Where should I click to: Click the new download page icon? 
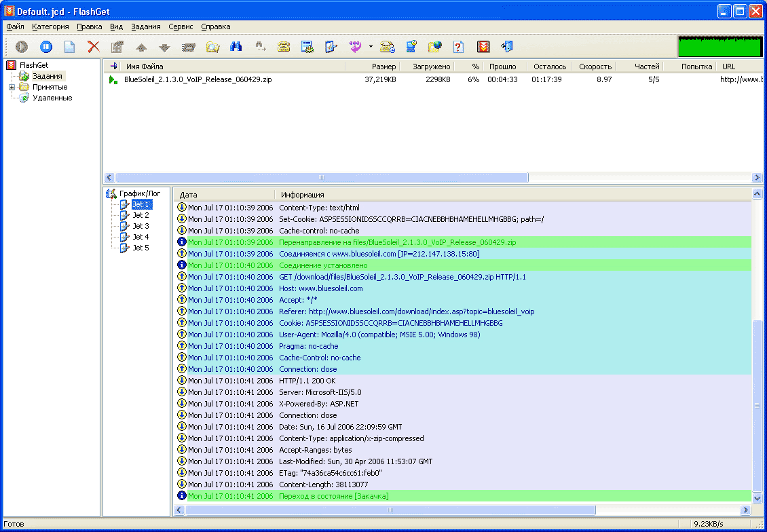pos(69,47)
